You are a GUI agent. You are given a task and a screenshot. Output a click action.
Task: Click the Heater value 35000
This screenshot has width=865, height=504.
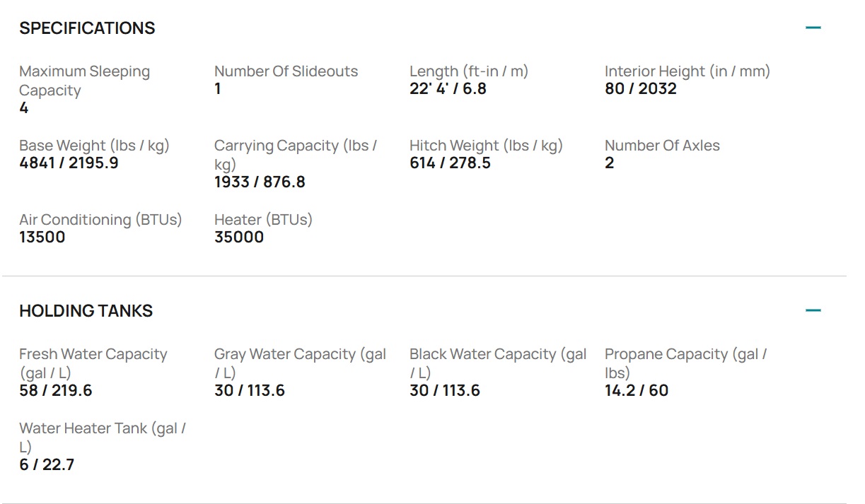click(x=239, y=238)
